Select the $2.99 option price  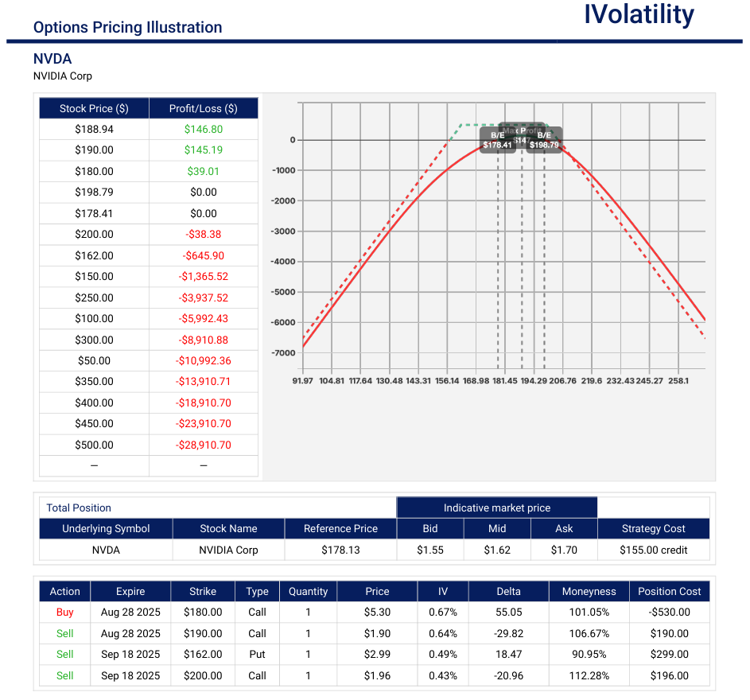coord(378,654)
